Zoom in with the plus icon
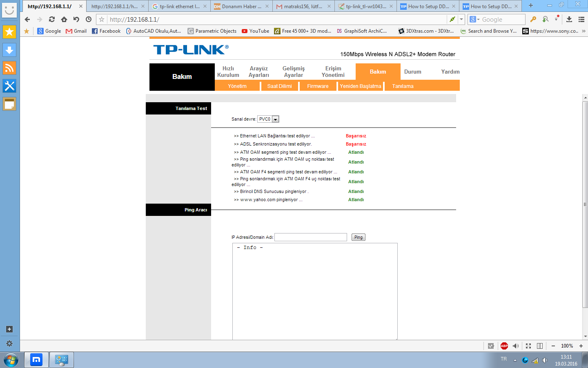This screenshot has height=368, width=588. click(x=581, y=346)
